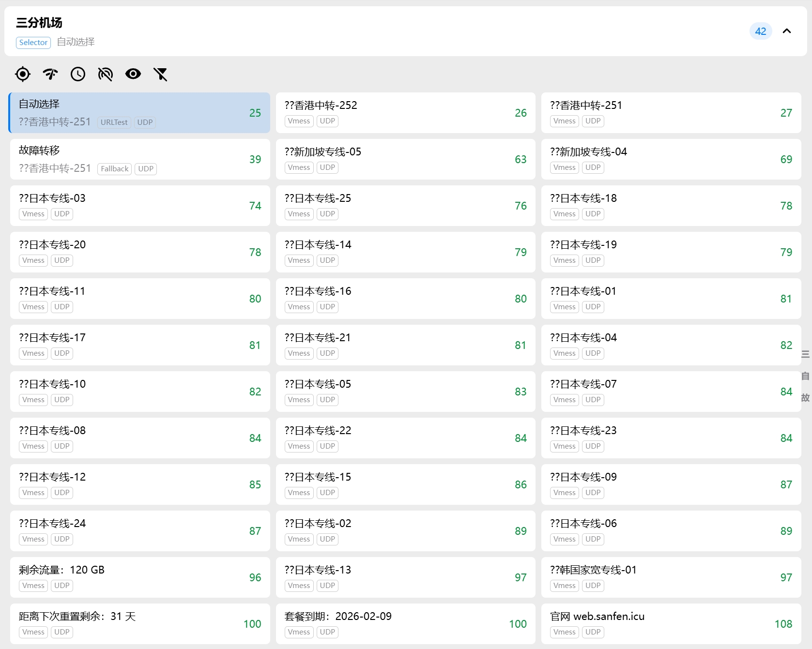Image resolution: width=812 pixels, height=649 pixels.
Task: Run the delay test with the Wi-Fi speed icon
Action: [50, 74]
